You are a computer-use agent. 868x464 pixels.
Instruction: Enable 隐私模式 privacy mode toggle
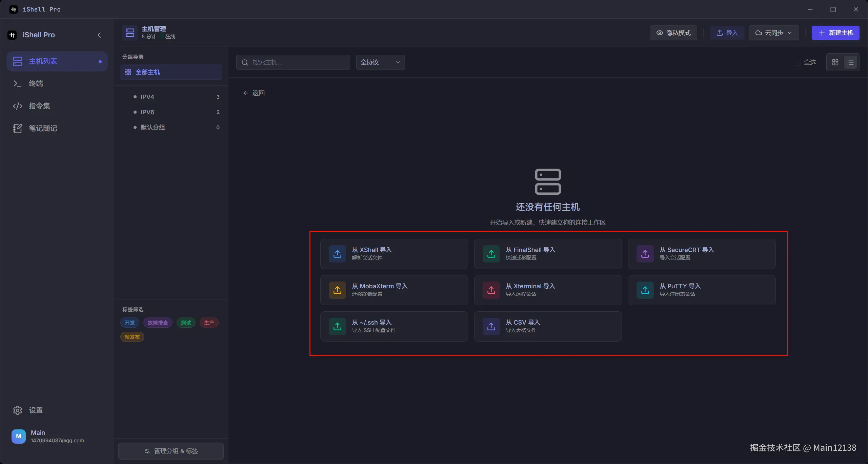pos(673,33)
